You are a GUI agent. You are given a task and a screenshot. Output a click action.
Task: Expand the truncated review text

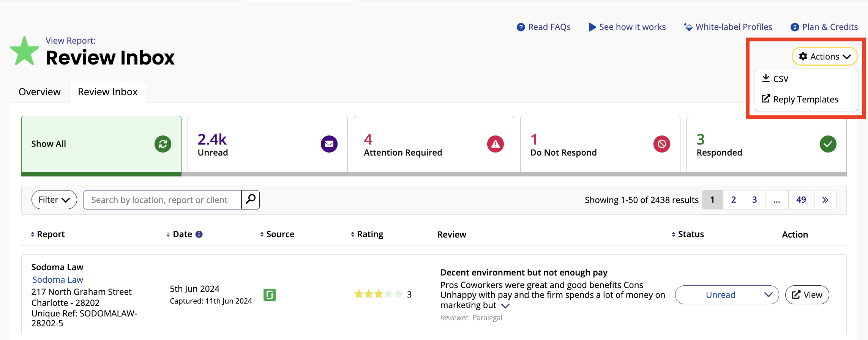tap(505, 306)
